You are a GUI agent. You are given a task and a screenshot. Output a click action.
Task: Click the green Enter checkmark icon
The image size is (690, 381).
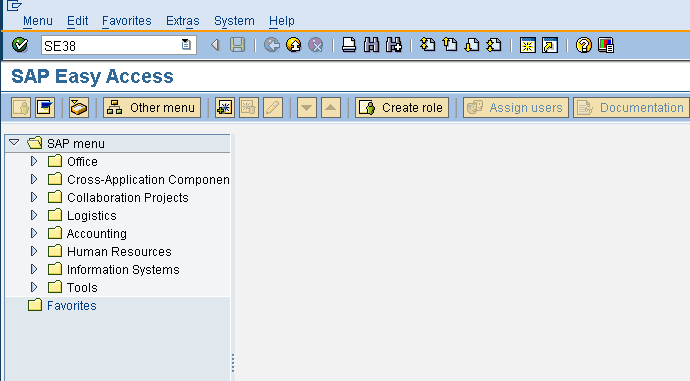(20, 45)
